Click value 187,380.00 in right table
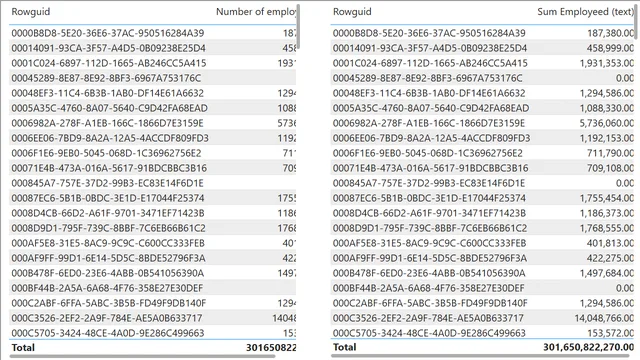The image size is (640, 360). point(610,33)
